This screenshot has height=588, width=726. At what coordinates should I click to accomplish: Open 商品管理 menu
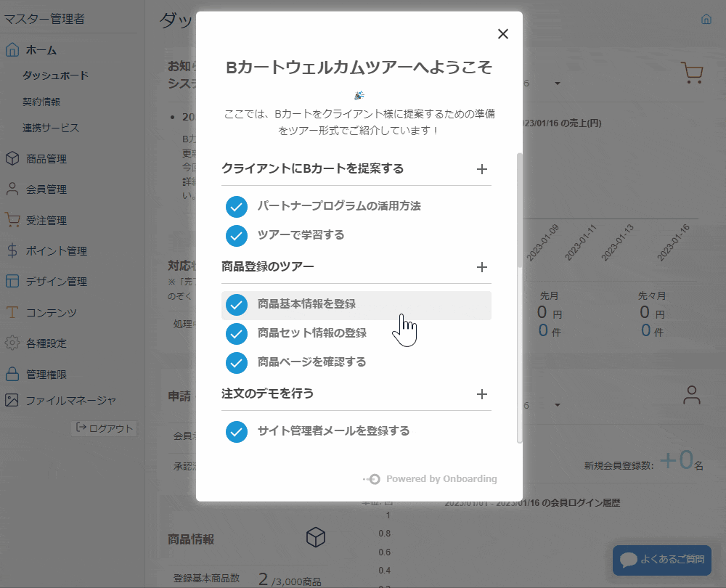click(46, 159)
